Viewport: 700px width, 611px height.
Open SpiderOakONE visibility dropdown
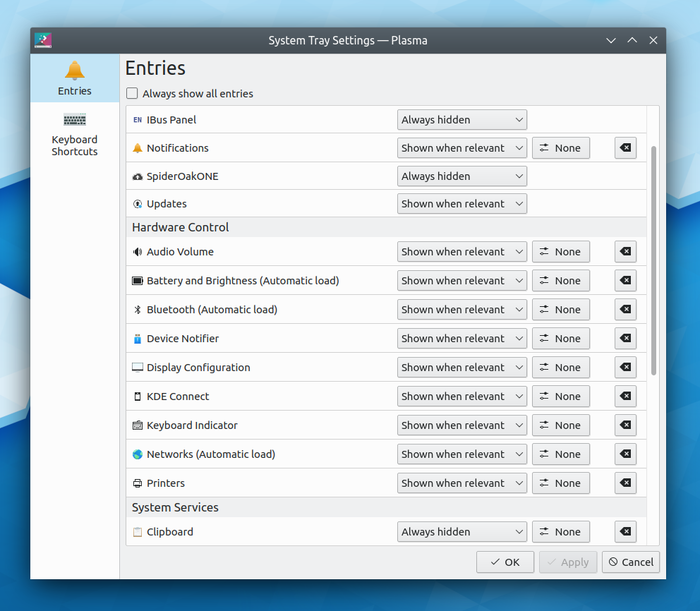click(461, 176)
